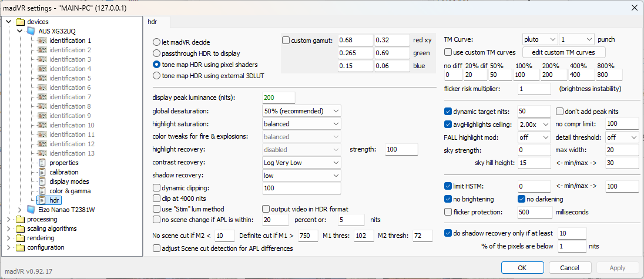
Task: Open the TM Curve pluto dropdown
Action: [x=539, y=39]
